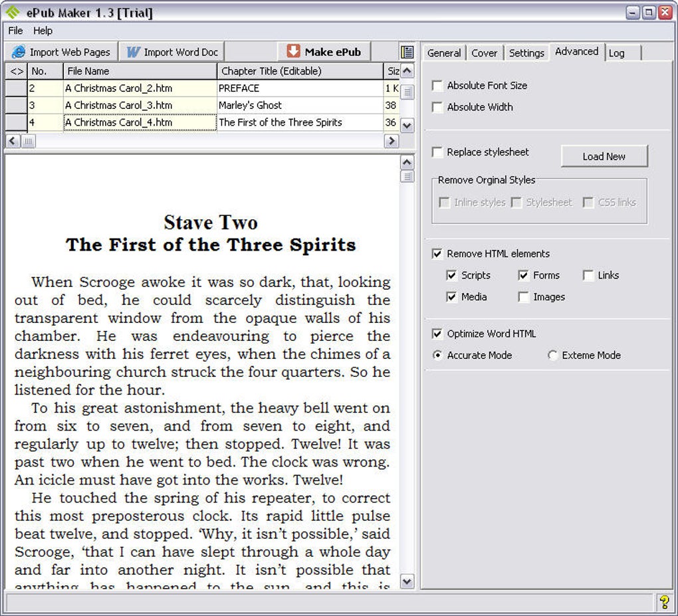This screenshot has width=678, height=616.
Task: Select A Christmas Carol_3.htm file row
Action: tap(140, 106)
